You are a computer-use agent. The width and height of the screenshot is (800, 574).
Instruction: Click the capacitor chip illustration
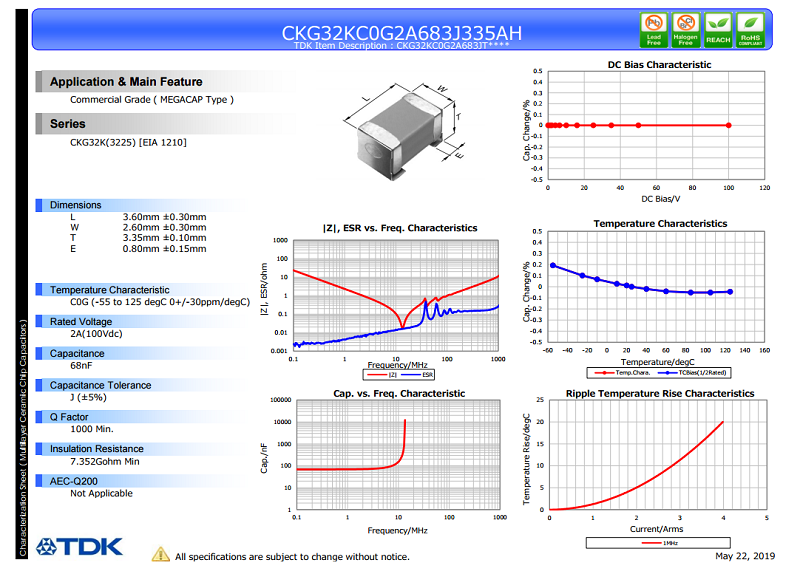[403, 131]
